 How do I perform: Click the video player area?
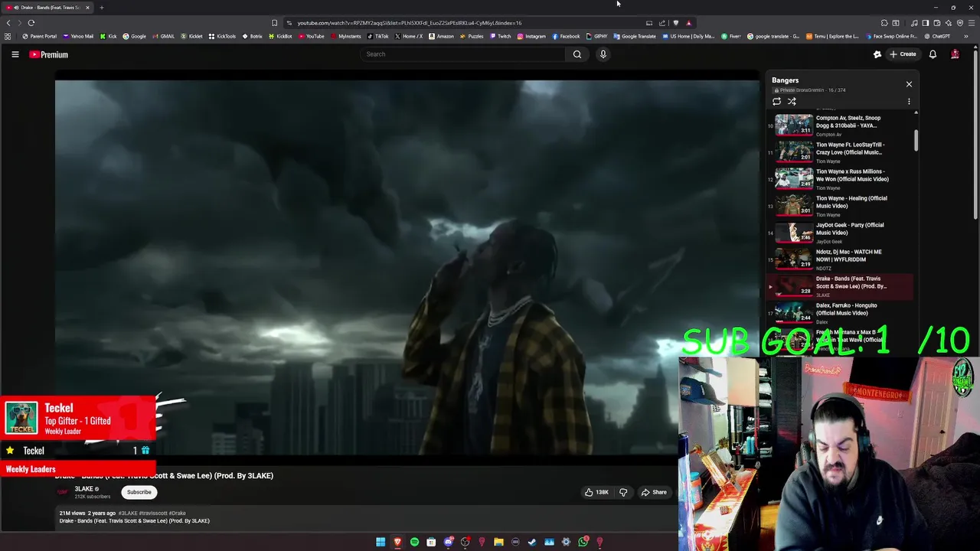pos(407,268)
